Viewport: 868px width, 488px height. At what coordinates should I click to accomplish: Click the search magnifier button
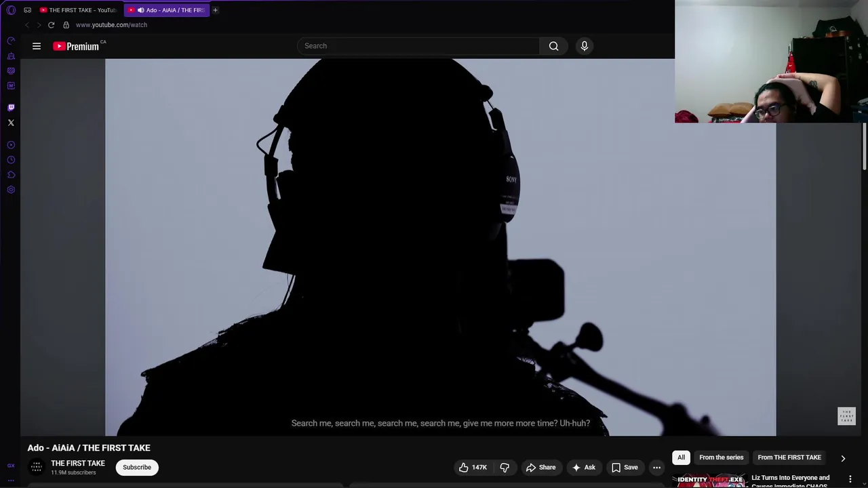(x=554, y=46)
